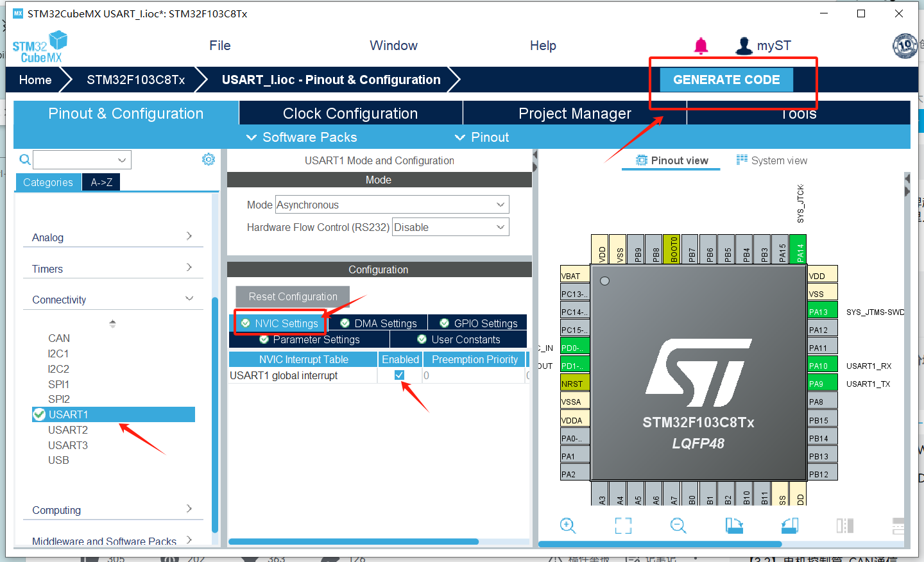Select CAN in Connectivity list
Viewport: 924px width, 562px height.
tap(59, 338)
